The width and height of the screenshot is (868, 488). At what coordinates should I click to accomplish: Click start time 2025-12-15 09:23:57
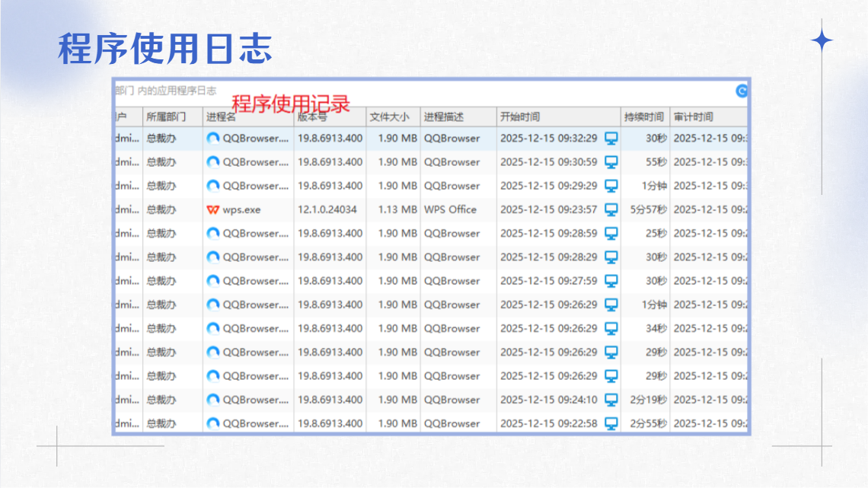coord(548,209)
